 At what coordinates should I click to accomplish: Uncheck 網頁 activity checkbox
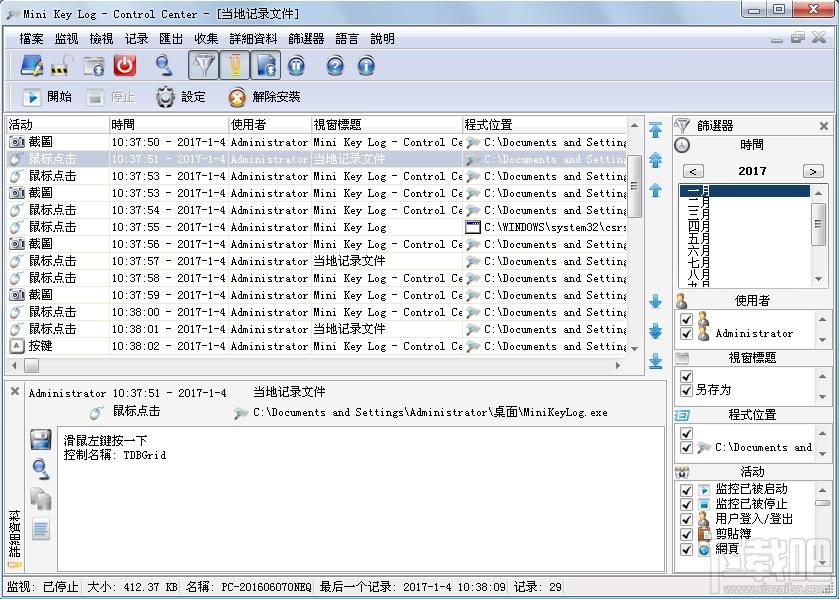point(687,549)
